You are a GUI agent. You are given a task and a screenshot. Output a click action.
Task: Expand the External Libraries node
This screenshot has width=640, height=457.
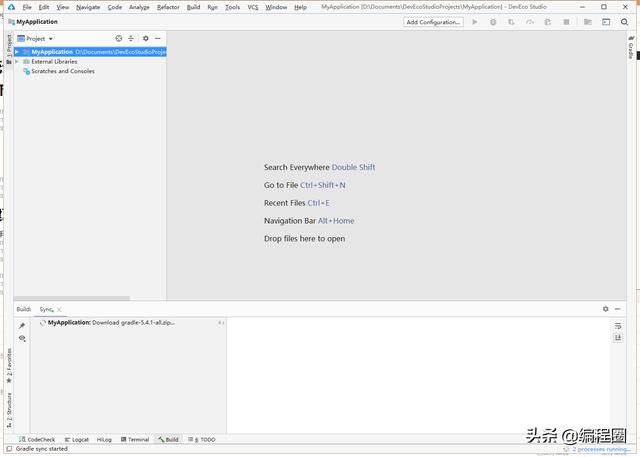[17, 62]
